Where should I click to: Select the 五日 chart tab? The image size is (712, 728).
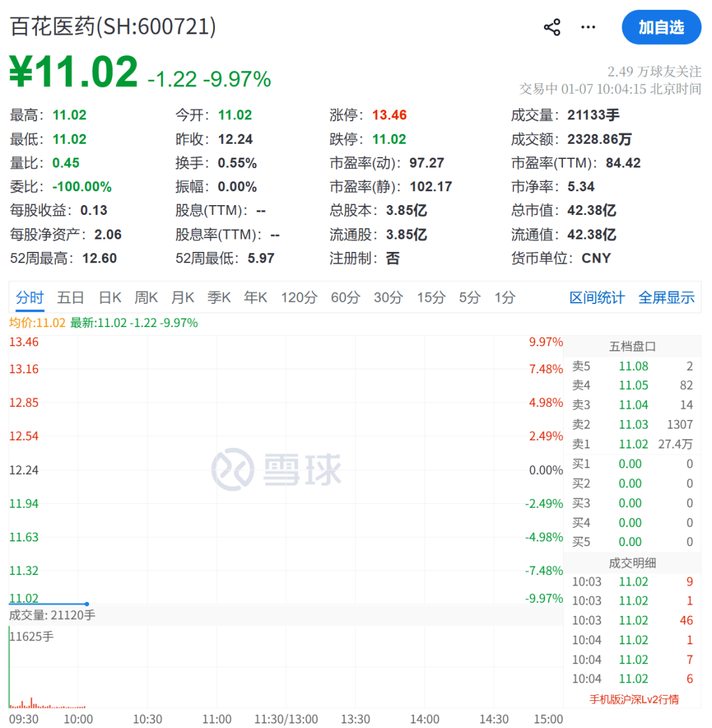click(71, 297)
